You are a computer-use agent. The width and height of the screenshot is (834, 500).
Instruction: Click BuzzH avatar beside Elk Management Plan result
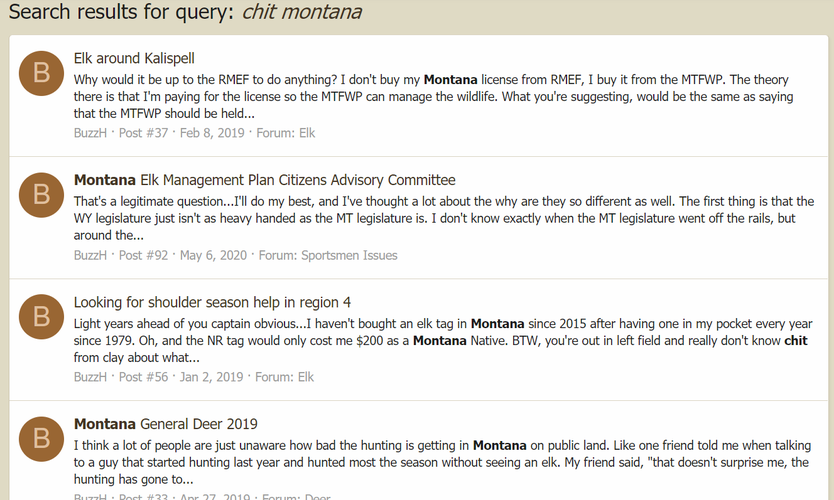(x=41, y=195)
